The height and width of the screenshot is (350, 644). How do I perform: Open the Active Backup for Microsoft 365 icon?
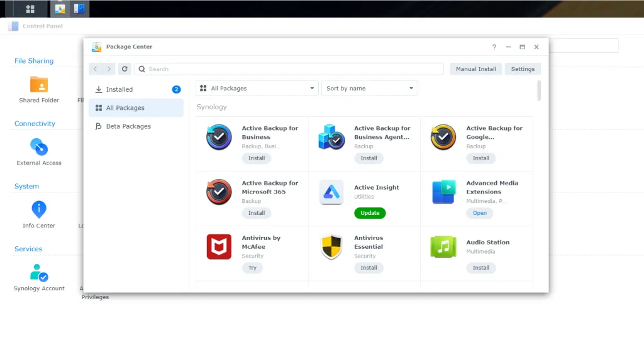(x=219, y=192)
